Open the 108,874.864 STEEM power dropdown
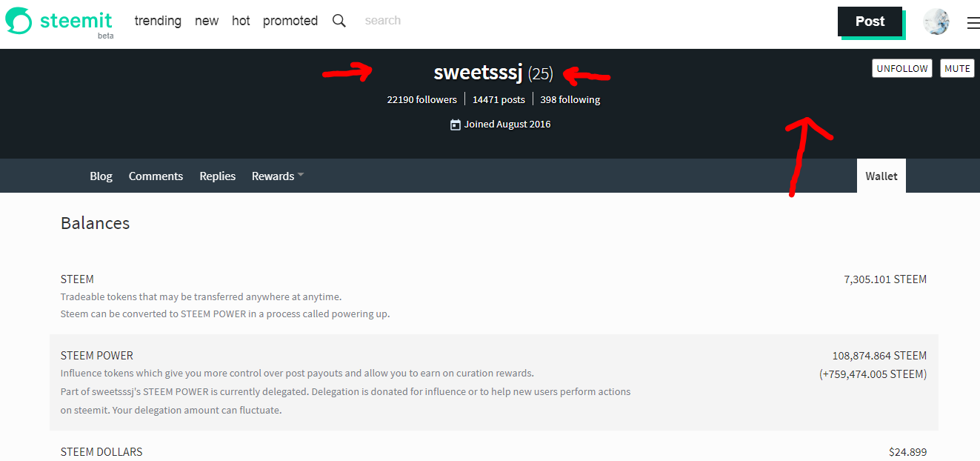The image size is (980, 461). 879,356
